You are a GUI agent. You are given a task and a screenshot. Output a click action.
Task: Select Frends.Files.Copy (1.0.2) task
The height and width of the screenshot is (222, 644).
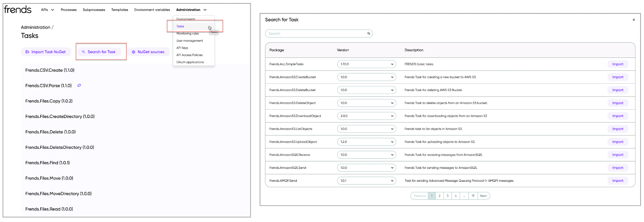coord(49,101)
